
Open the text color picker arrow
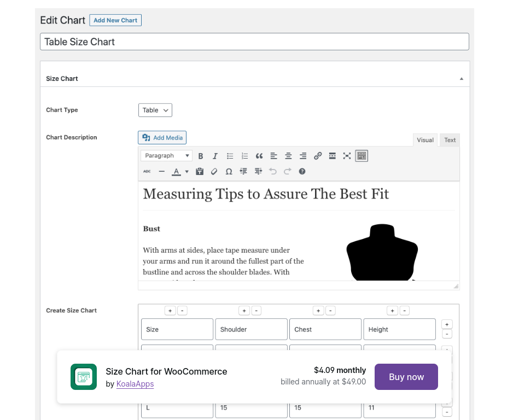point(186,171)
